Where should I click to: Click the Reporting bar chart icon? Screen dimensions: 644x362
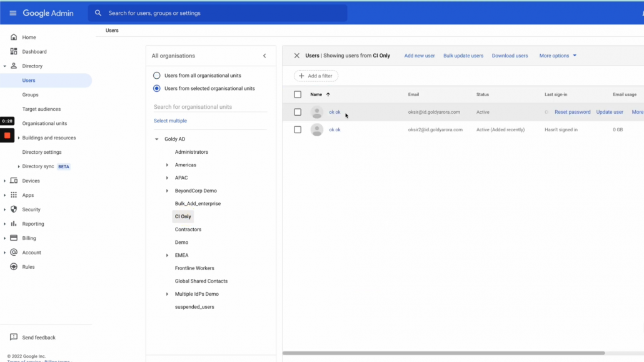point(14,224)
